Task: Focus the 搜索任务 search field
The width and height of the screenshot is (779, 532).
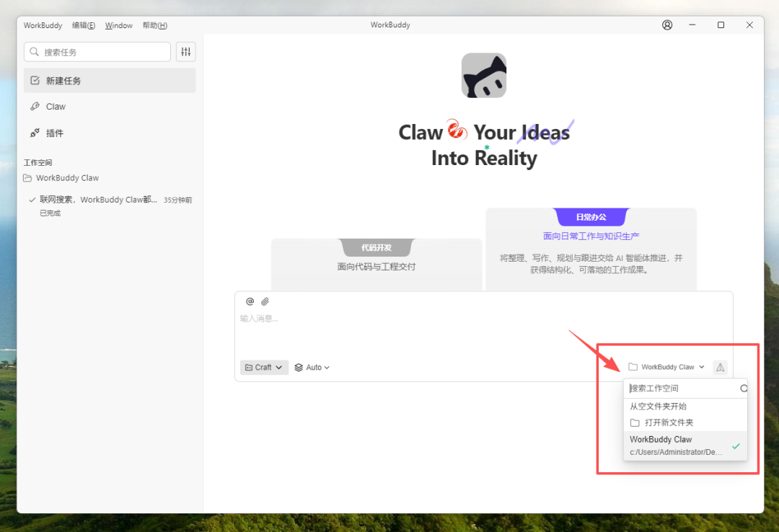Action: coord(97,52)
